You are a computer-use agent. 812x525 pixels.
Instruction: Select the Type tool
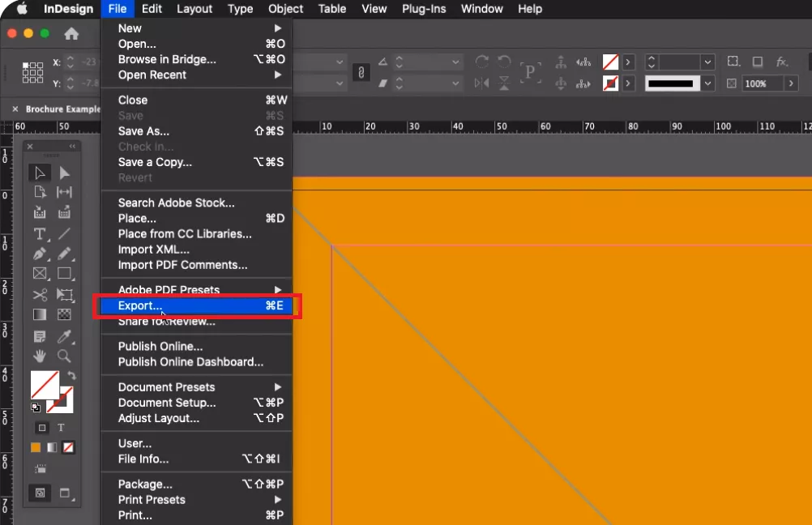(x=40, y=234)
